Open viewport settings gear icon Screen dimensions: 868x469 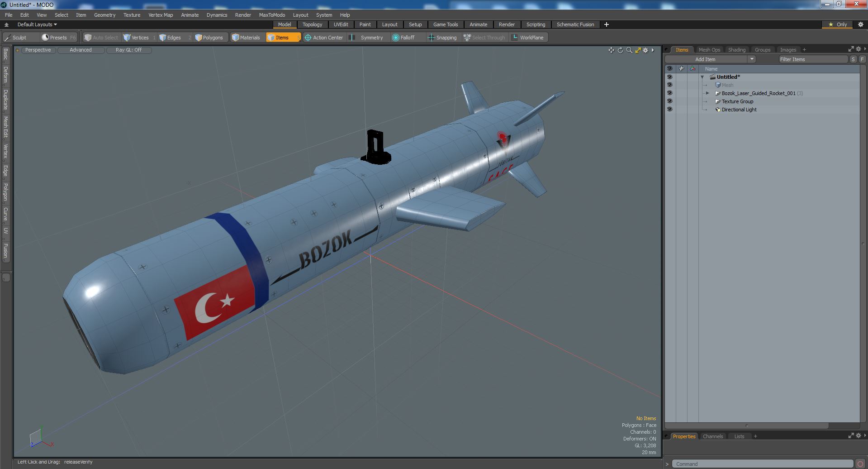(645, 50)
